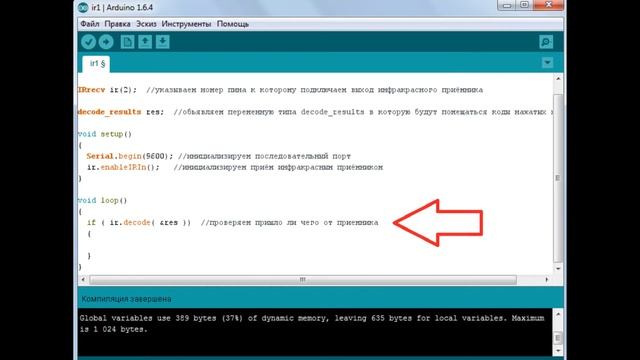
Task: Click the 'void setup()' line
Action: click(105, 134)
